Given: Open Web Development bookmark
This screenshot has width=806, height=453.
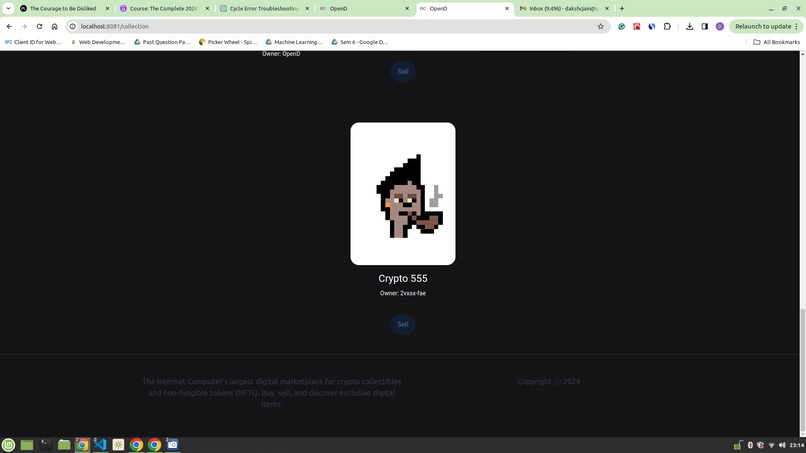Looking at the screenshot, I should coord(98,42).
